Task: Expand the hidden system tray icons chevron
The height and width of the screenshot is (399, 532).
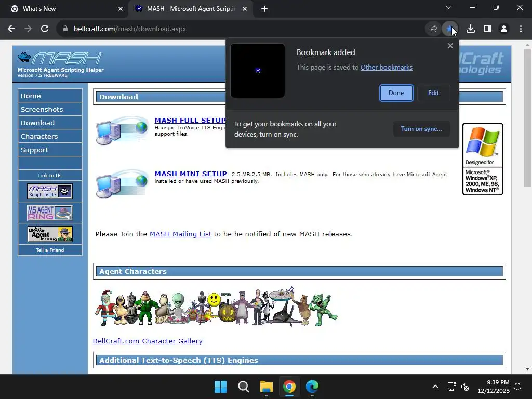Action: pyautogui.click(x=435, y=387)
